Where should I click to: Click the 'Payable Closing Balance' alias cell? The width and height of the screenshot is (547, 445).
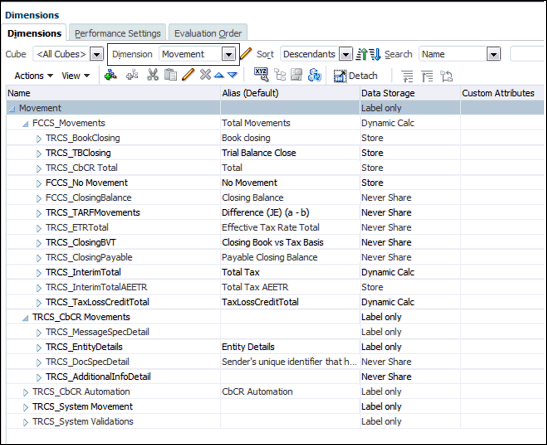(290, 258)
